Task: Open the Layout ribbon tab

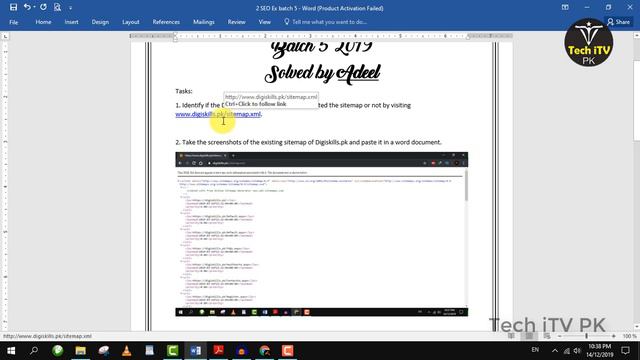Action: pyautogui.click(x=131, y=22)
